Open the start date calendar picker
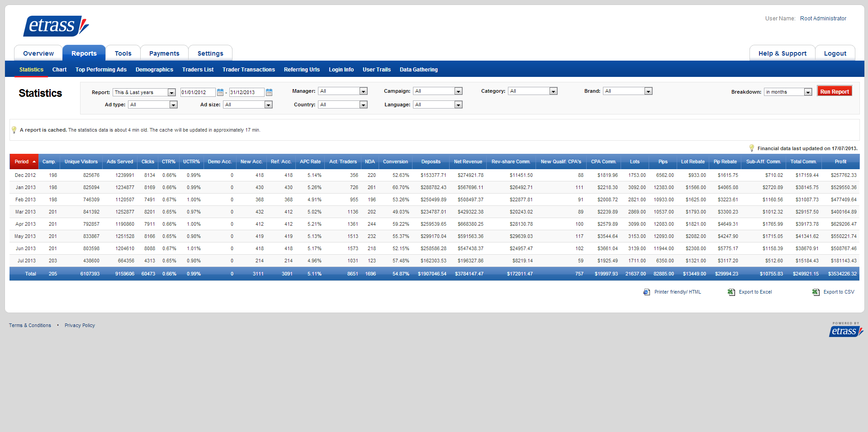 click(x=220, y=92)
